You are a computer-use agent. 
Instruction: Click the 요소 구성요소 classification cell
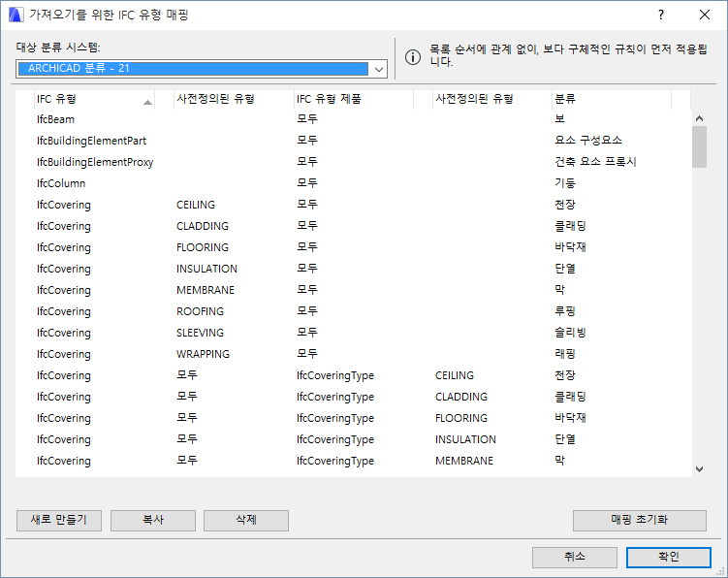tap(588, 141)
